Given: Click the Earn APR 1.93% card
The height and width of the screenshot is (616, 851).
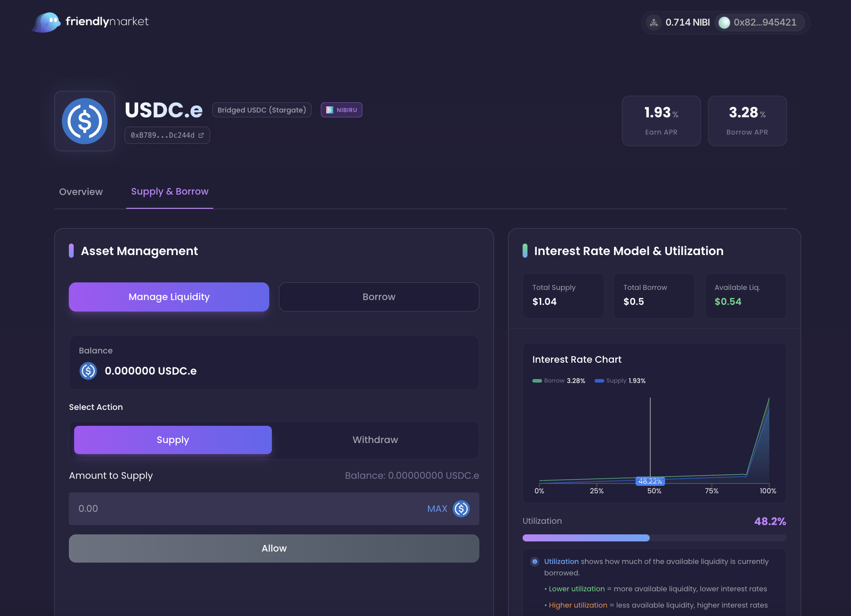Looking at the screenshot, I should click(661, 121).
